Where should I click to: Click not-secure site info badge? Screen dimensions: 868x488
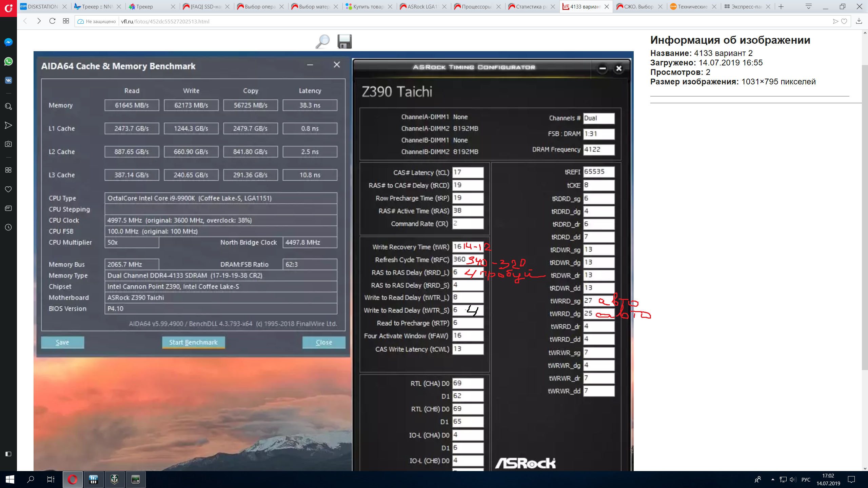(97, 21)
